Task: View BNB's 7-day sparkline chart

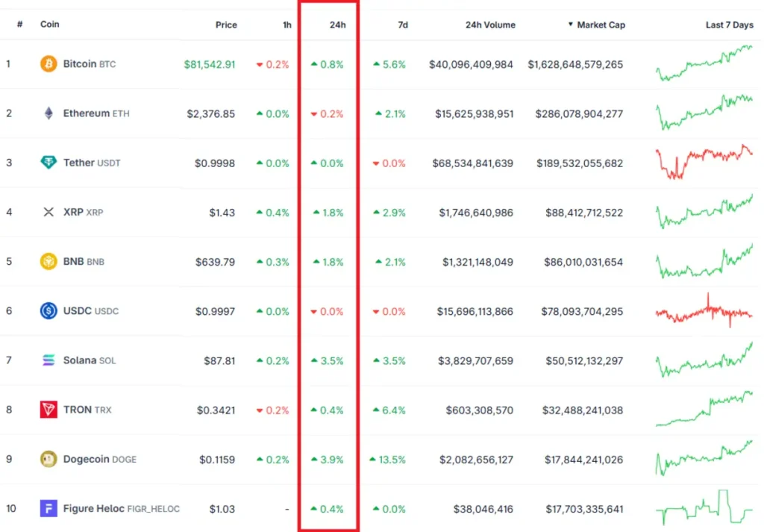Action: (x=704, y=260)
